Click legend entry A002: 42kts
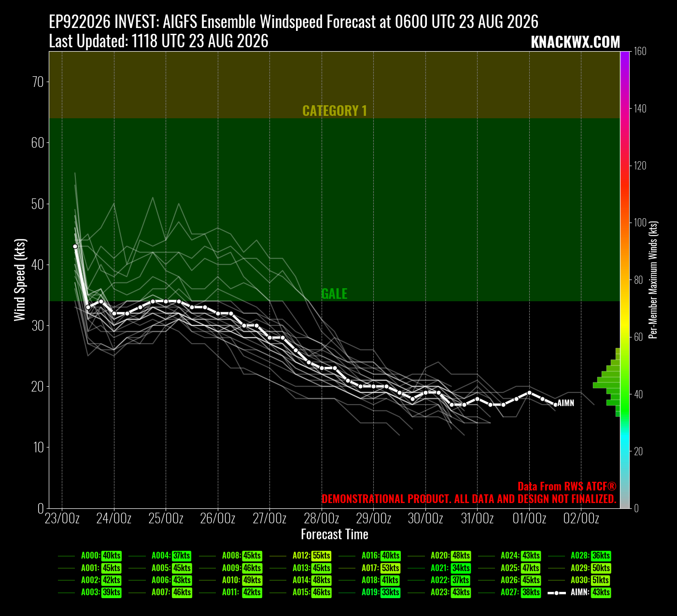The height and width of the screenshot is (616, 677). tap(90, 580)
